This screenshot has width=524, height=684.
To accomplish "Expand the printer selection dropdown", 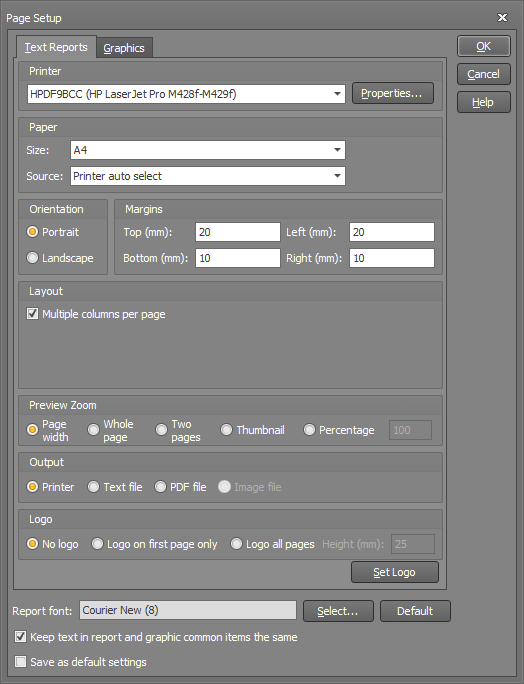I will 337,94.
